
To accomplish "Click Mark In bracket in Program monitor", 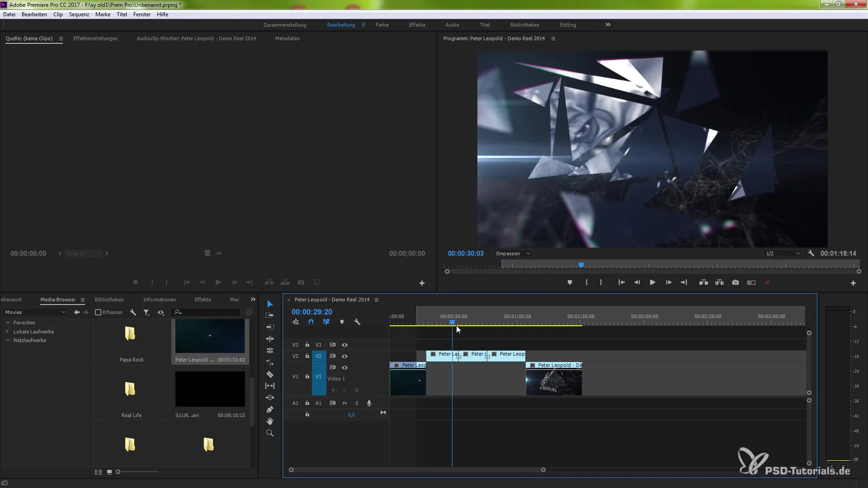I will [586, 282].
